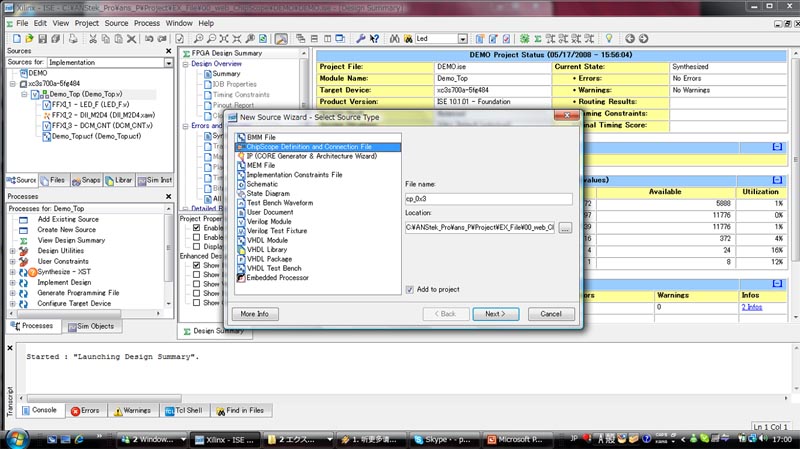Click the Copy toolbar icon
This screenshot has height=449, width=800.
(x=106, y=39)
